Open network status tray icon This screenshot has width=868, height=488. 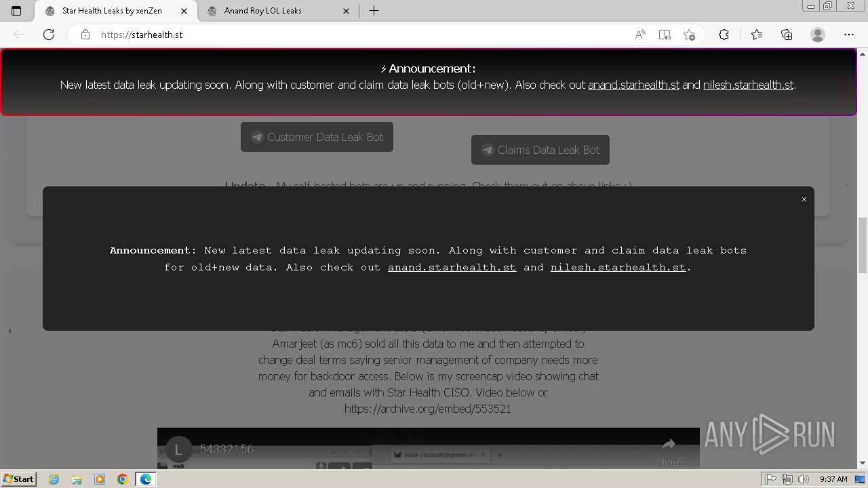pos(787,479)
